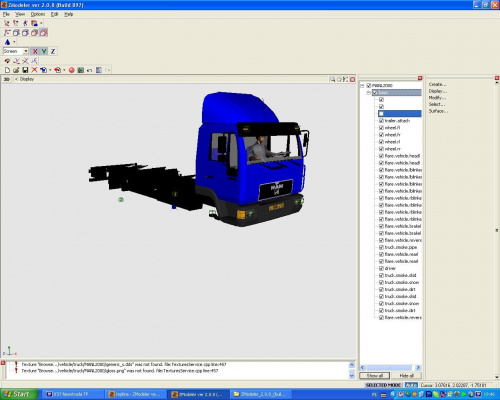Uncheck the trailer.attach visibility checkbox
500x400 pixels.
point(381,121)
